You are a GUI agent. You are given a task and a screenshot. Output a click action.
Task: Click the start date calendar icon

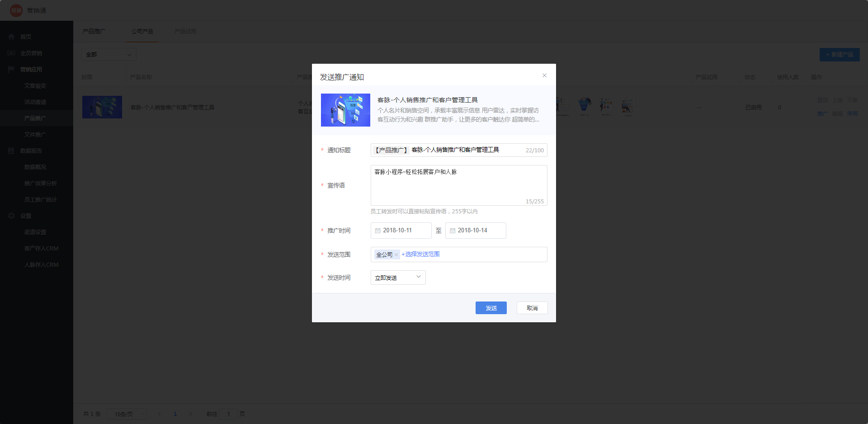[377, 231]
